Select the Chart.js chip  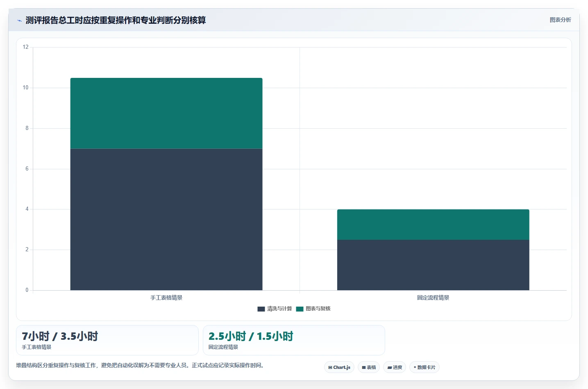(x=339, y=367)
